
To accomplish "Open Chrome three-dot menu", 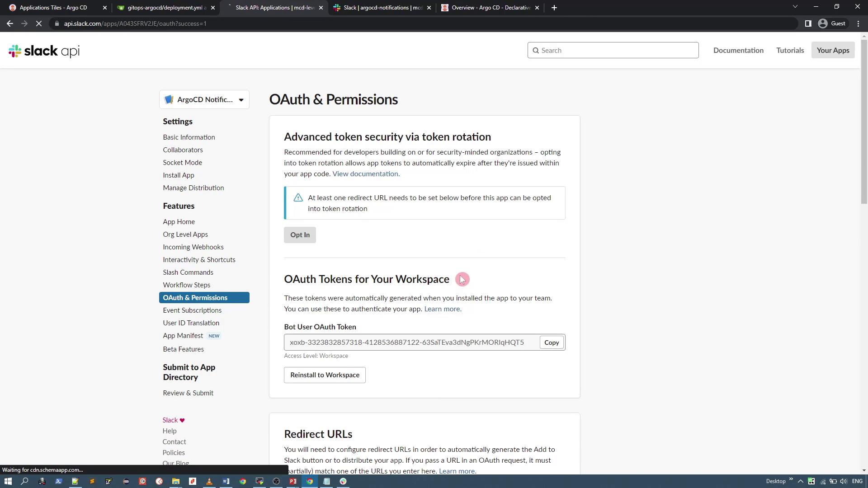I will click(x=858, y=23).
